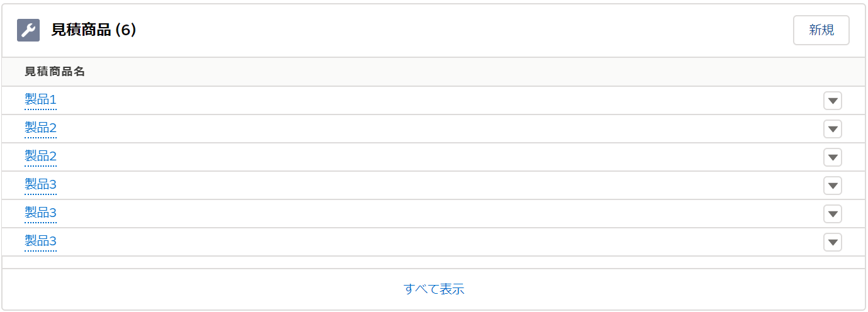The width and height of the screenshot is (868, 312).
Task: Show the action menu for the last 製品3 row
Action: pos(832,242)
